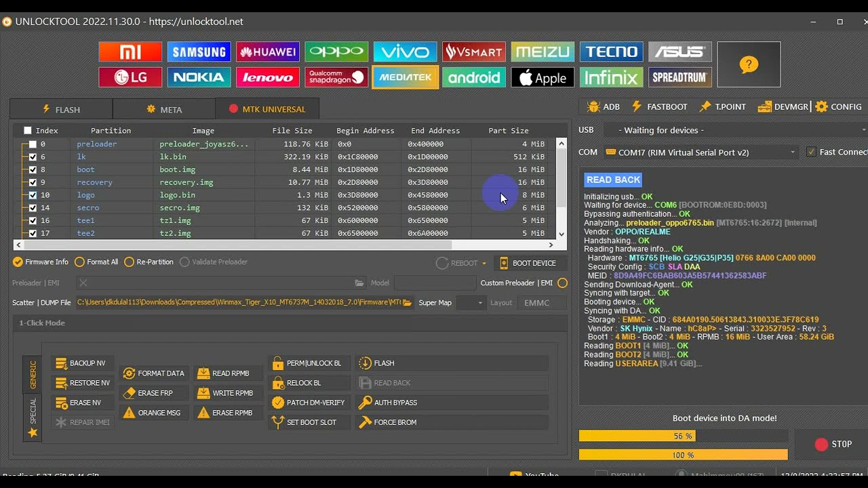
Task: Open CONFIG settings
Action: (839, 106)
